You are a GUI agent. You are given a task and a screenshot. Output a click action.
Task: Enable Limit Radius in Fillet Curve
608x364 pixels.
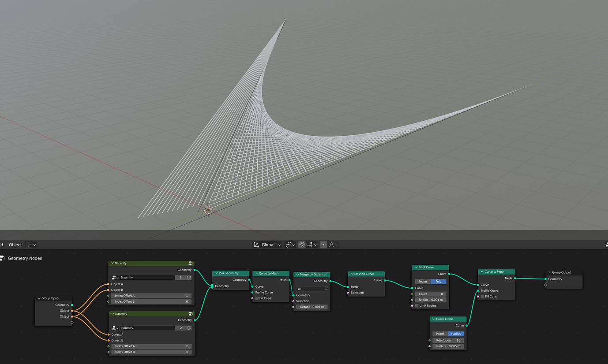(x=417, y=306)
